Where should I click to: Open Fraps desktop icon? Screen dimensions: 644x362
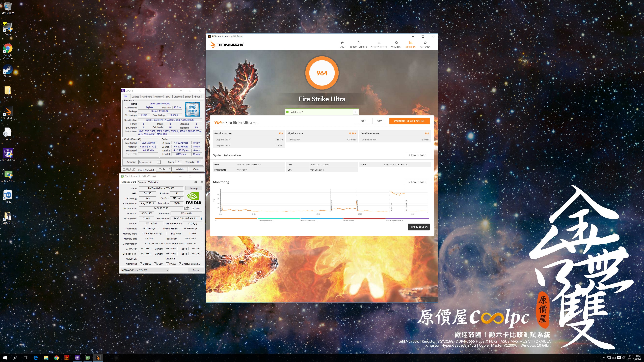8,29
